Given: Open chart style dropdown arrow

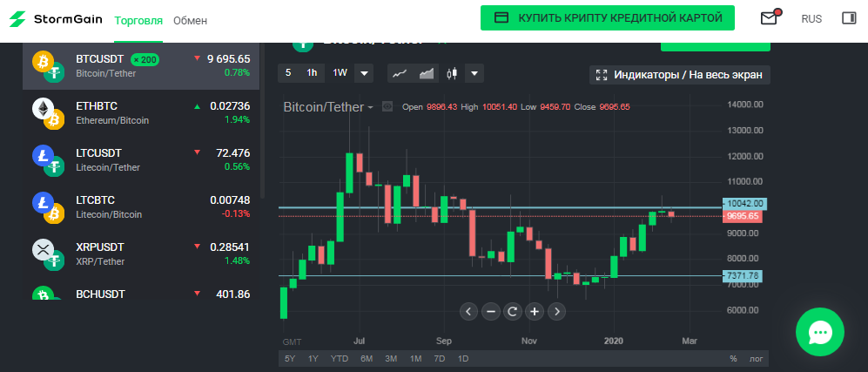Looking at the screenshot, I should point(474,73).
